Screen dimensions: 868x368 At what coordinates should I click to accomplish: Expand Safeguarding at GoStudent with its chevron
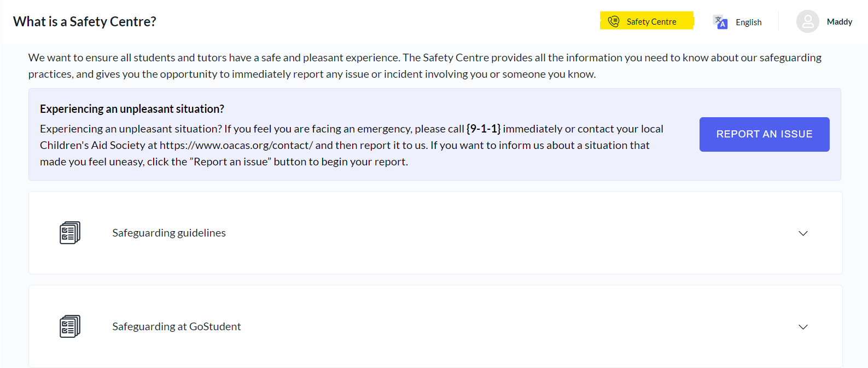(x=803, y=327)
